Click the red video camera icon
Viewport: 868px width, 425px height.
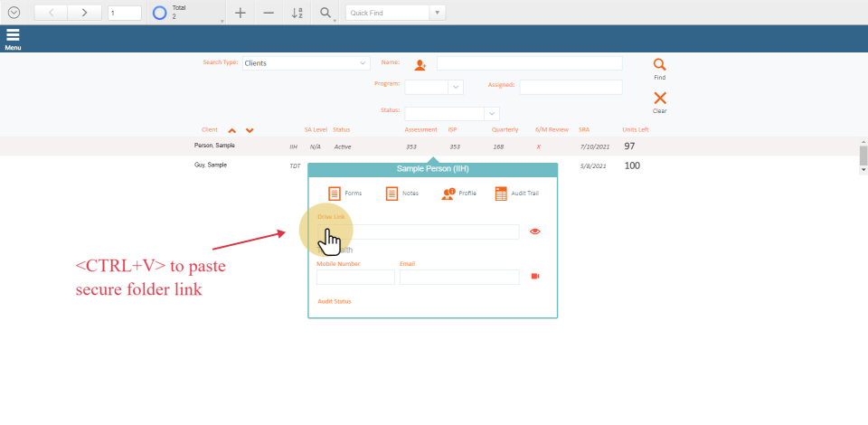click(x=535, y=277)
